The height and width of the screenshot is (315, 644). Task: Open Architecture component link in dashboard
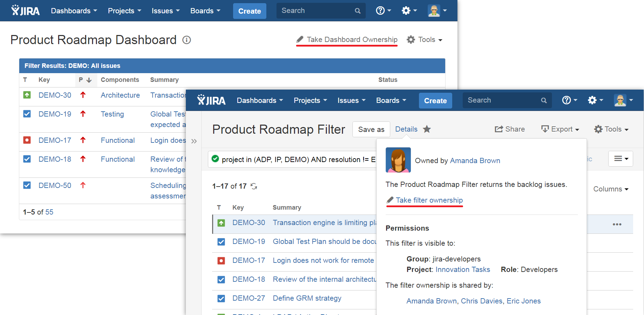click(120, 95)
